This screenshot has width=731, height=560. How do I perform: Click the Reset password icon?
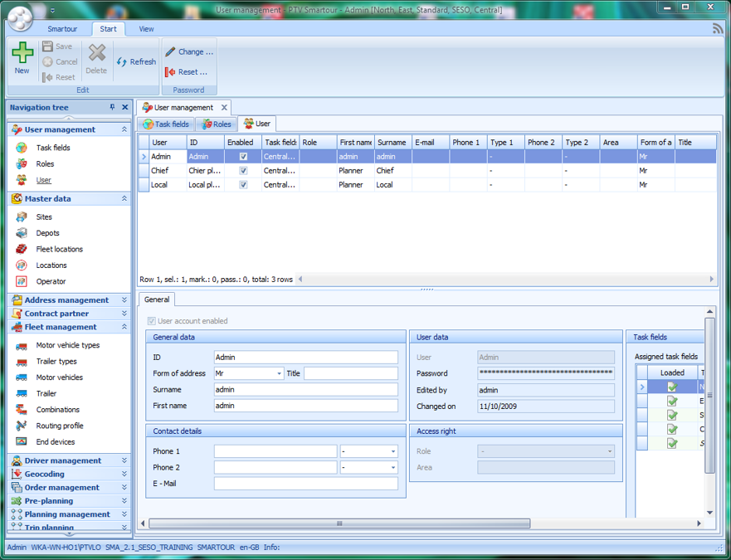click(170, 72)
